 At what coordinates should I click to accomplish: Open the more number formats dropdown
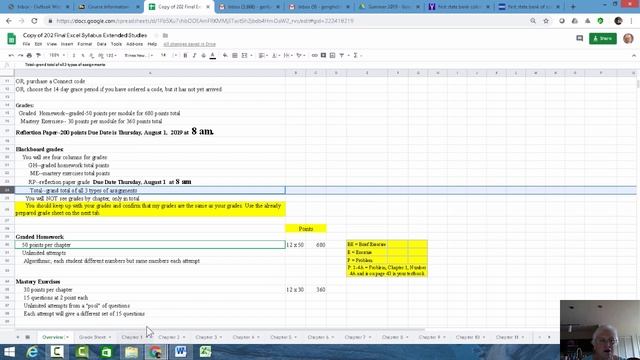(x=111, y=56)
